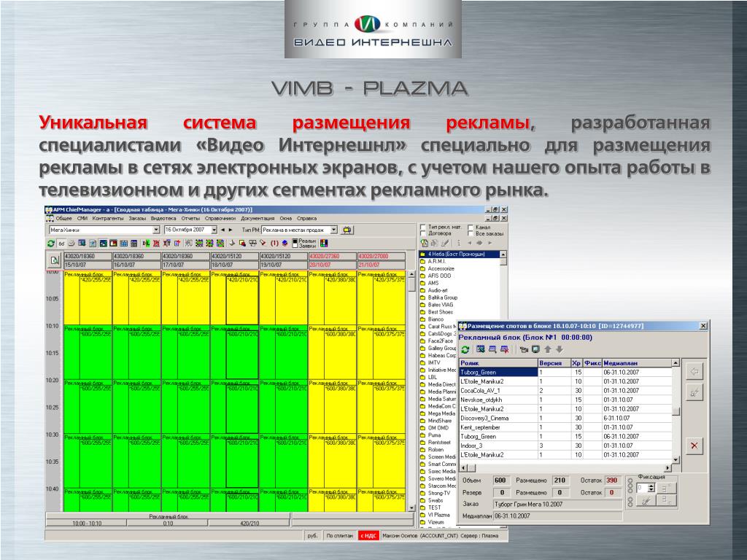Screen dimensions: 747x560
Task: Click the green refresh icon in main toolbar
Action: click(x=51, y=244)
